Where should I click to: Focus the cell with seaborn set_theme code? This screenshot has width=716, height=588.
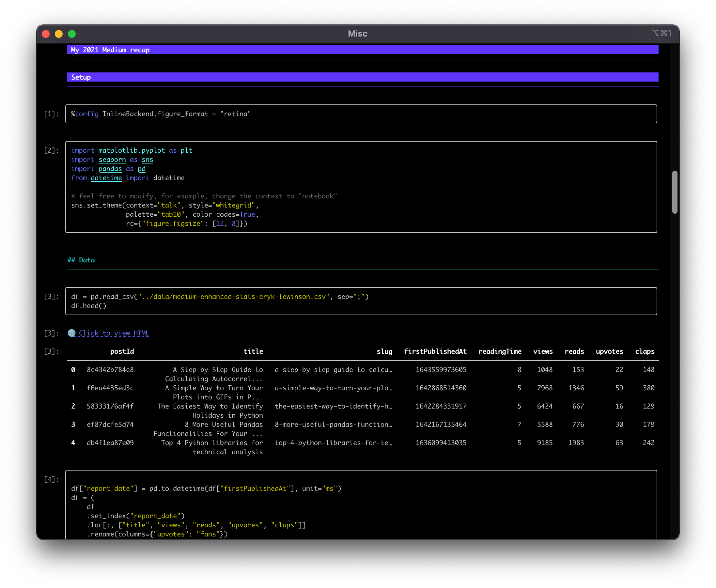point(361,187)
